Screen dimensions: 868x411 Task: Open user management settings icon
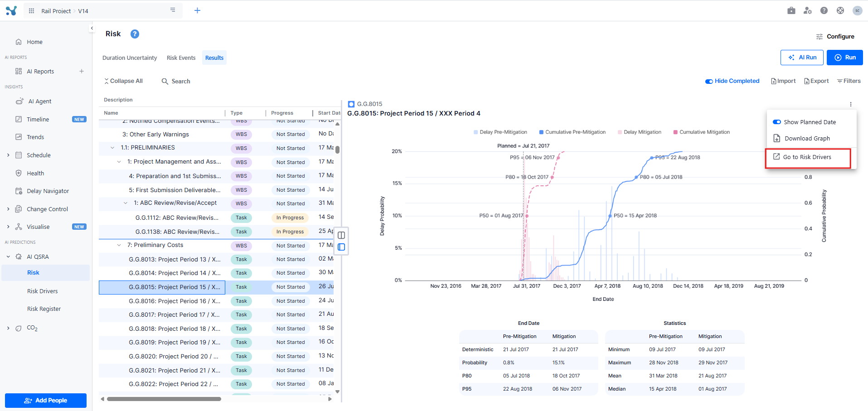coord(808,10)
